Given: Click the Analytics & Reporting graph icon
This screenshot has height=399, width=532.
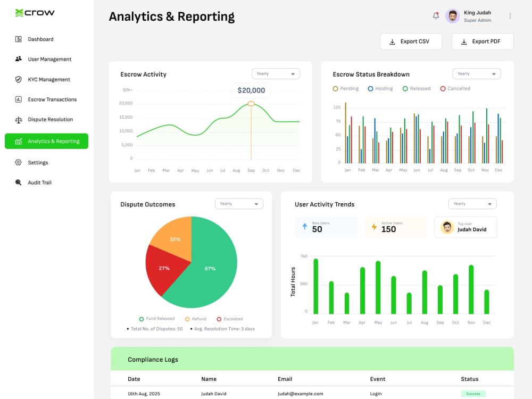Looking at the screenshot, I should point(18,141).
